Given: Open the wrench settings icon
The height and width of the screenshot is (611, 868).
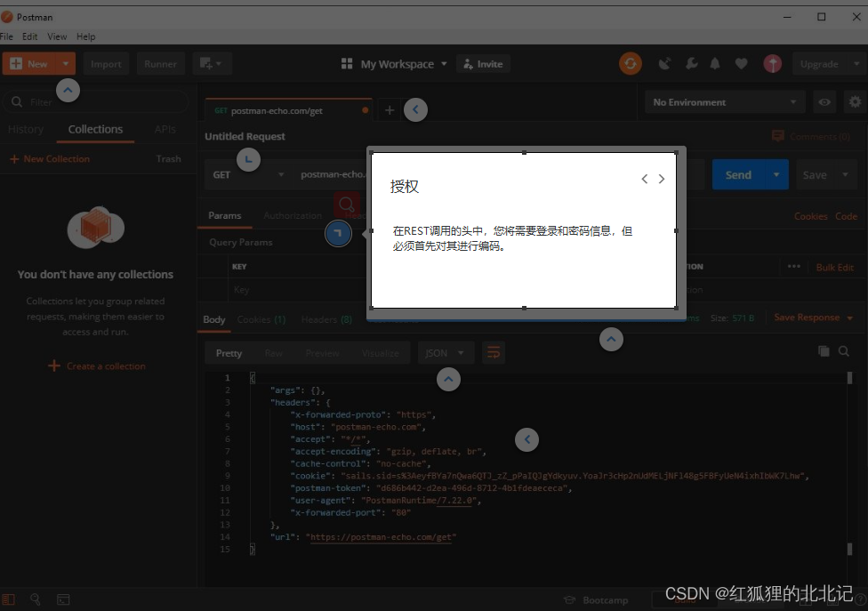Looking at the screenshot, I should pyautogui.click(x=691, y=64).
